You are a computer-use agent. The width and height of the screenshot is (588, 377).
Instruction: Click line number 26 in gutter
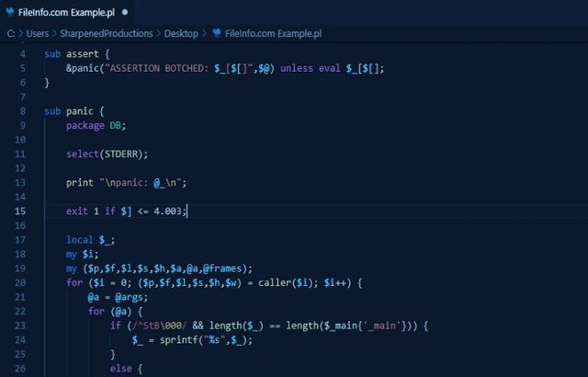[20, 369]
